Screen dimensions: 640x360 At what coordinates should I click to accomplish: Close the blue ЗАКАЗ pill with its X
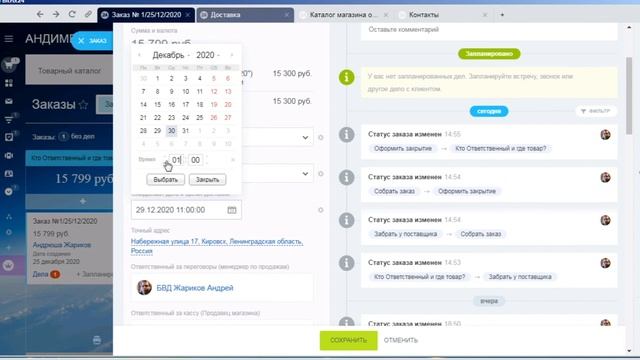tap(81, 41)
